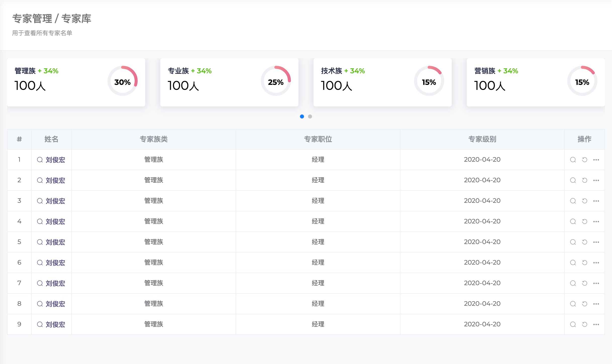Click the 30% progress ring on 管理族 card
Image resolution: width=612 pixels, height=364 pixels.
tap(122, 81)
